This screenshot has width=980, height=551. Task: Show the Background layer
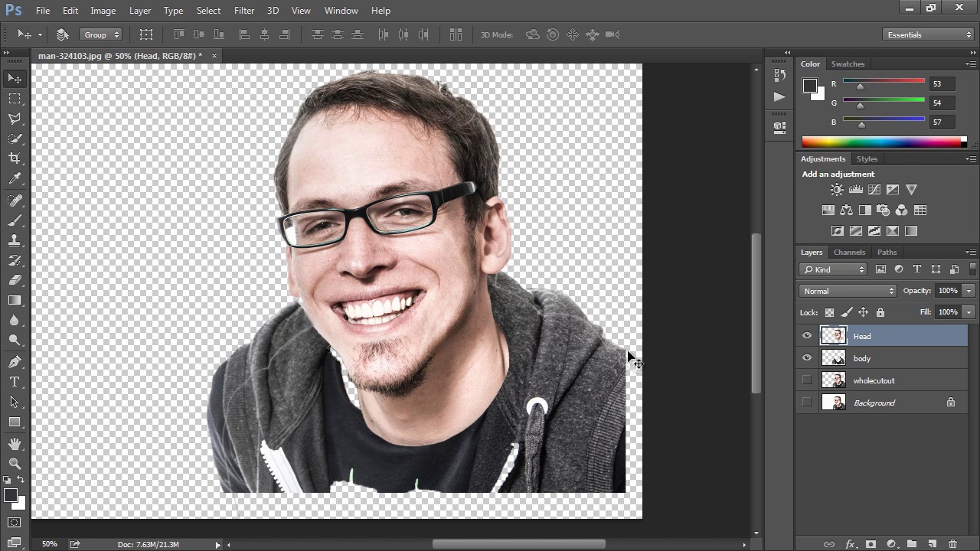click(x=807, y=403)
